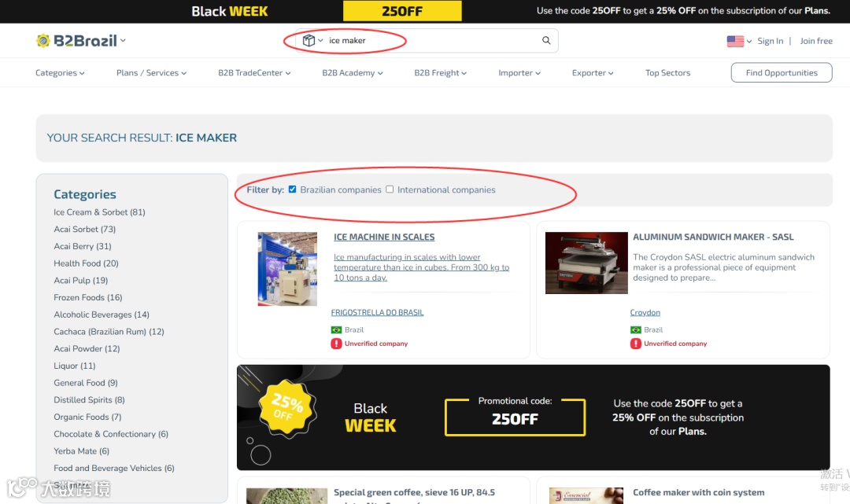
Task: Click the 25% OFF badge in banner
Action: tap(287, 408)
